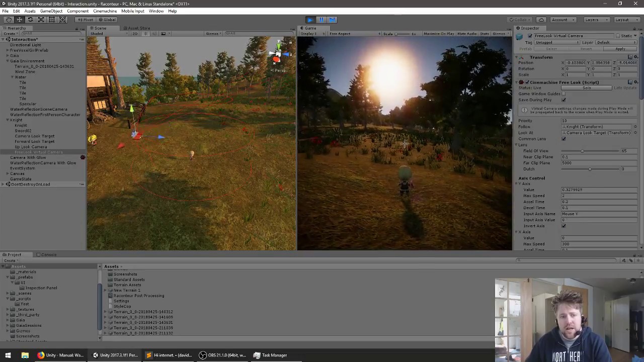Screen dimensions: 644x362
Task: Toggle the Pivot handle position button
Action: click(86, 20)
